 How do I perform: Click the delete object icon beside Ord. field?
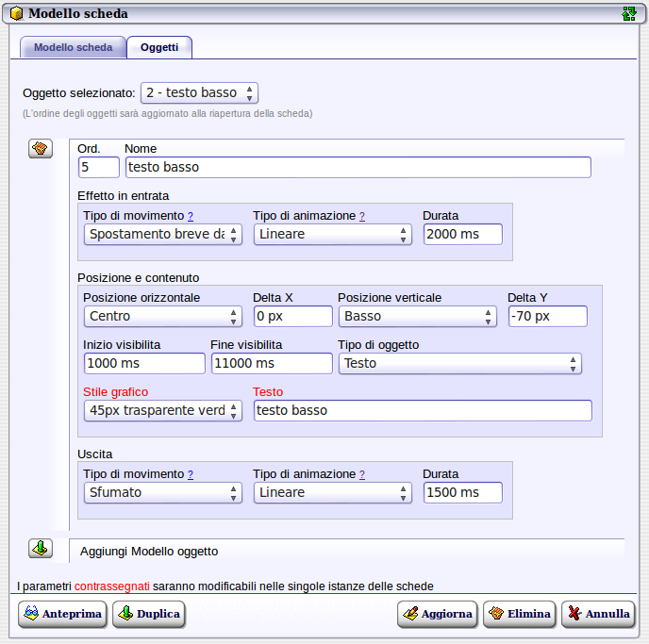pos(41,149)
